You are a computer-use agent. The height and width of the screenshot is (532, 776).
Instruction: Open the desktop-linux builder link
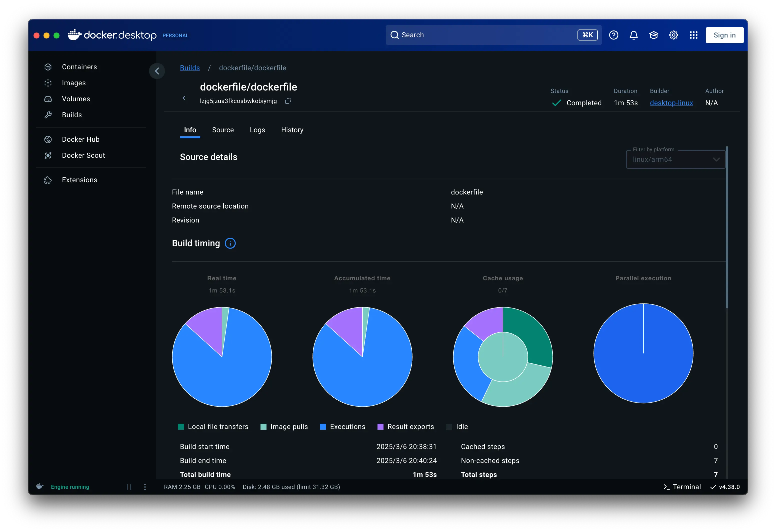[x=671, y=103]
